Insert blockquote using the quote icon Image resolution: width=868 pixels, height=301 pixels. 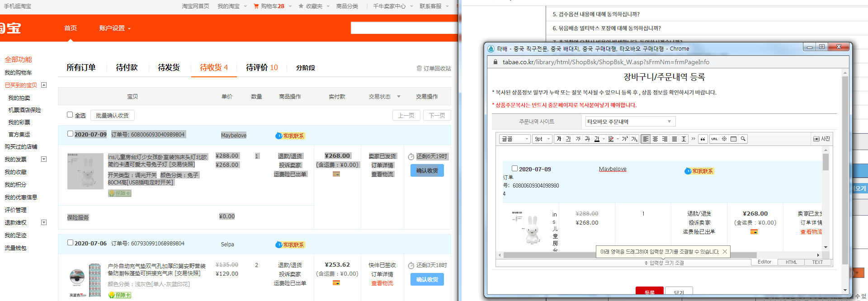[x=703, y=139]
